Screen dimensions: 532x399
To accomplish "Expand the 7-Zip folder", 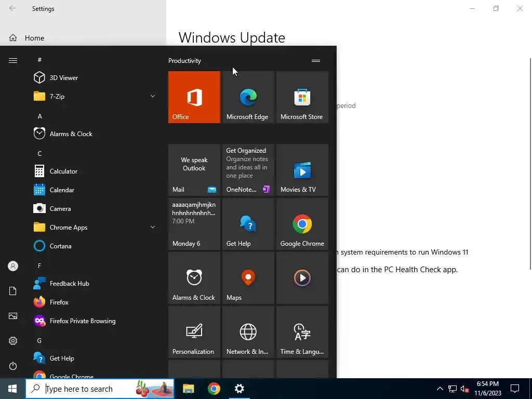I will click(x=95, y=96).
